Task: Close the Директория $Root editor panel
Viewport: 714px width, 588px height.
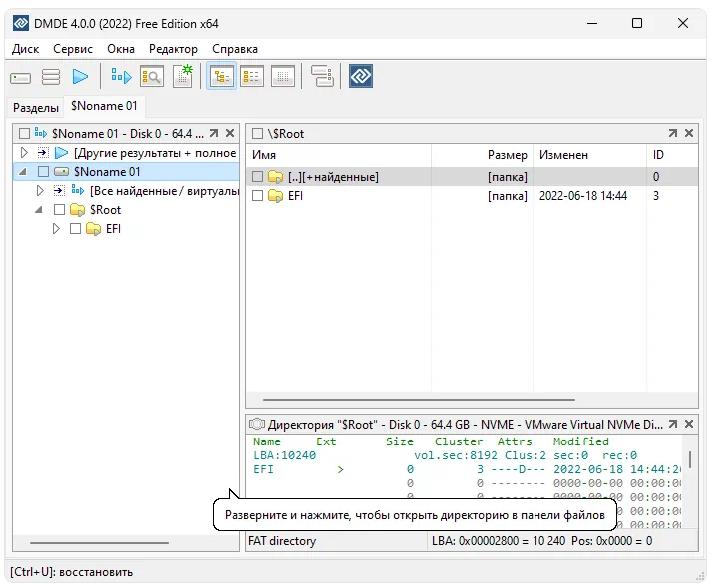Action: click(x=689, y=425)
